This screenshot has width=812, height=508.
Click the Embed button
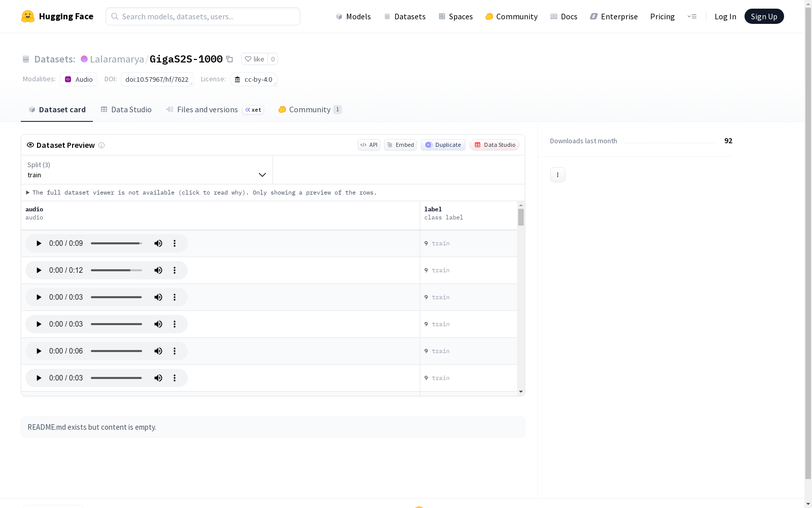400,145
